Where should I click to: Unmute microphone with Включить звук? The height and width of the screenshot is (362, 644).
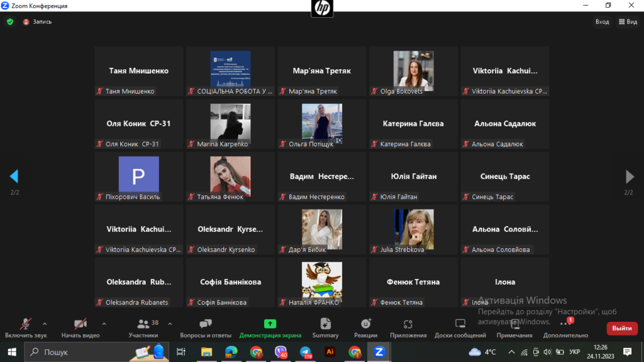(26, 324)
